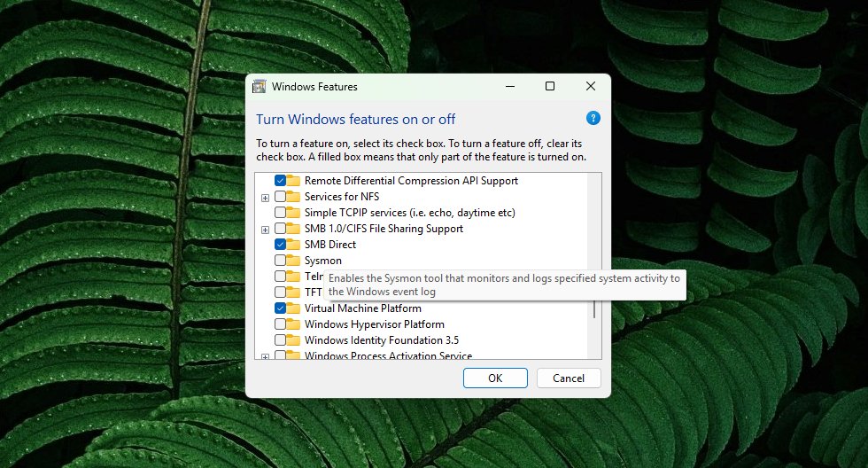The height and width of the screenshot is (468, 868).
Task: Select the Virtual Machine Platform folder icon
Action: (x=294, y=308)
